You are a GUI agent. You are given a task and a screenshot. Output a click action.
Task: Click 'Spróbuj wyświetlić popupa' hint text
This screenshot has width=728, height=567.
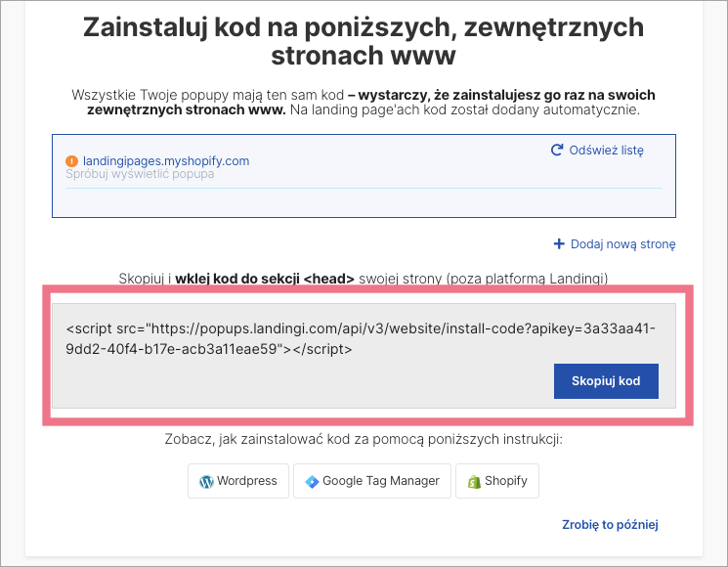tap(140, 174)
